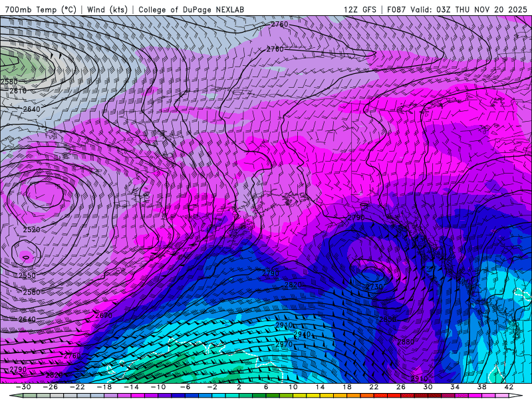Click the 38 colorbar tick label
Image resolution: width=532 pixels, height=399 pixels.
(x=481, y=387)
